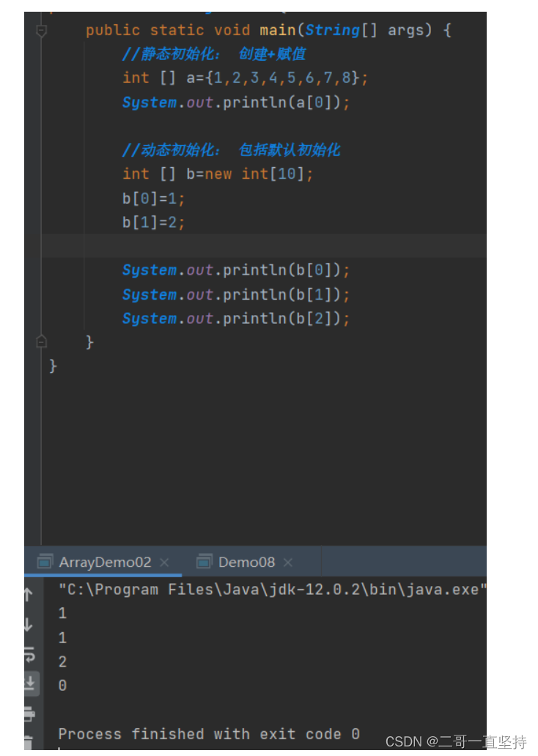538x756 pixels.
Task: Switch to the ArrayDemo02 run tab
Action: click(x=105, y=562)
